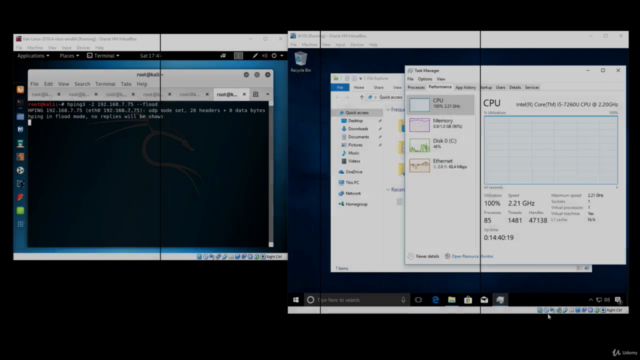Select Network in File Explorer sidebar
This screenshot has width=640, height=360.
(353, 193)
